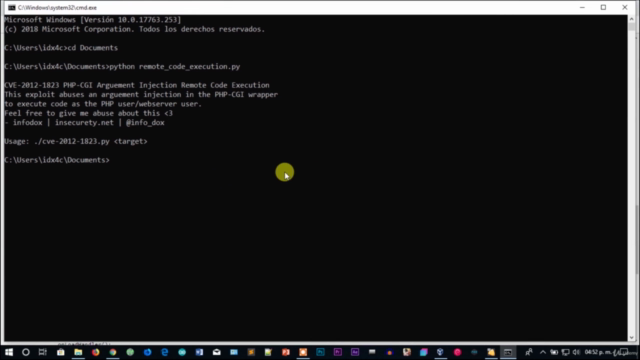Open the Mail app from the taskbar
Screen dimensions: 640x360
[216, 352]
